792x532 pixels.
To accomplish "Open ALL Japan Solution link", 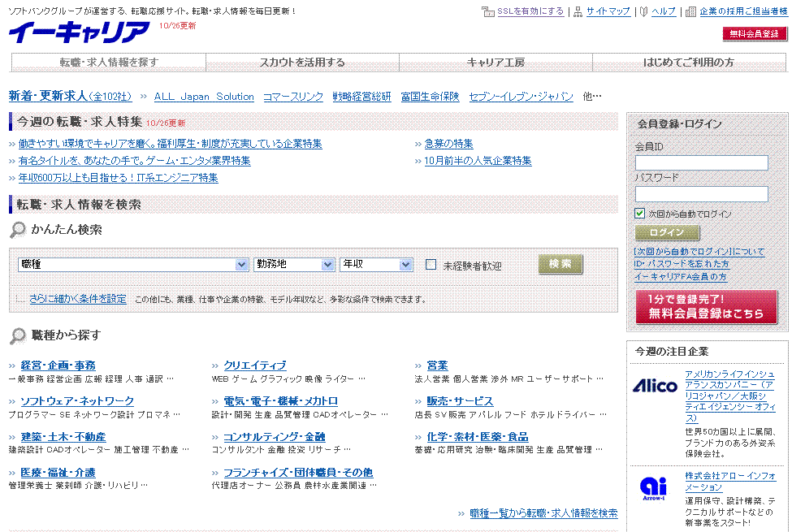I will coord(204,97).
